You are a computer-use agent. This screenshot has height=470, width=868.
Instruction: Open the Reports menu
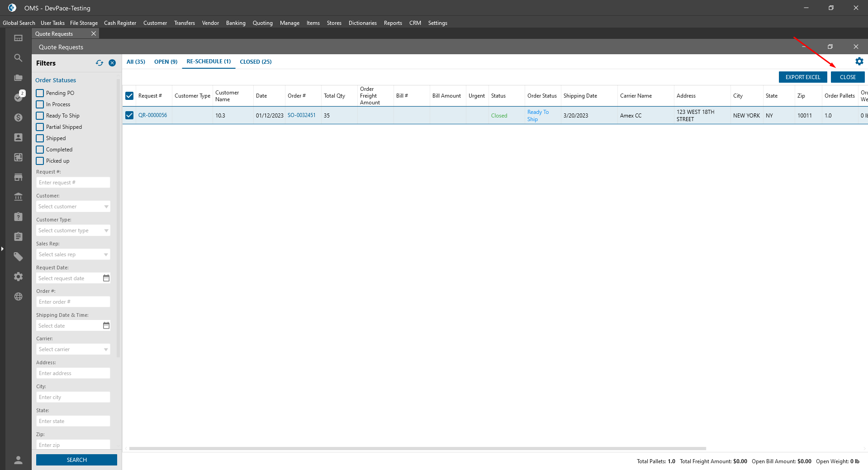pyautogui.click(x=393, y=23)
